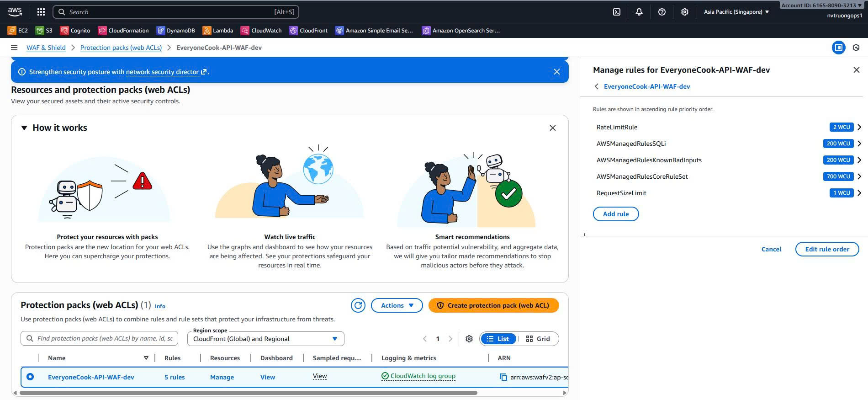Viewport: 868px width, 400px height.
Task: Go back with the chevron beside EveryoneCook-API-WAF-dev
Action: coord(596,86)
